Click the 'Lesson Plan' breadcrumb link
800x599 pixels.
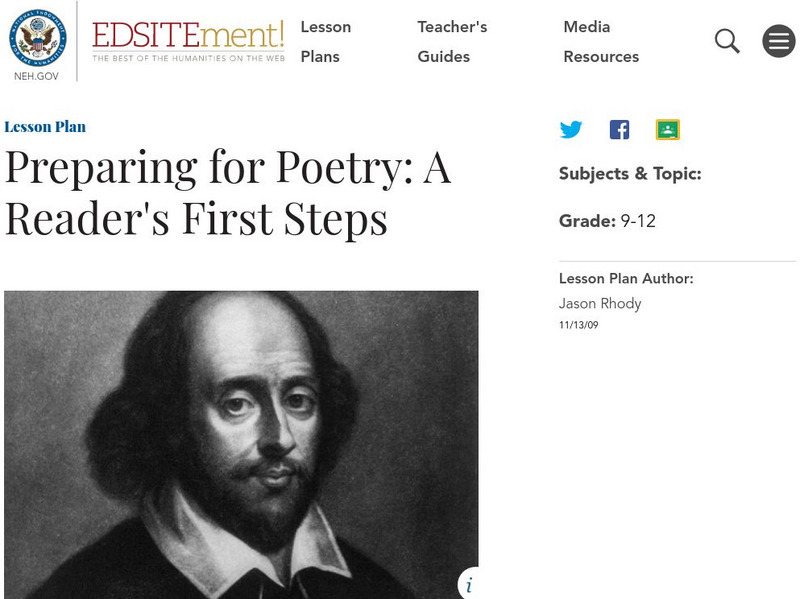45,127
